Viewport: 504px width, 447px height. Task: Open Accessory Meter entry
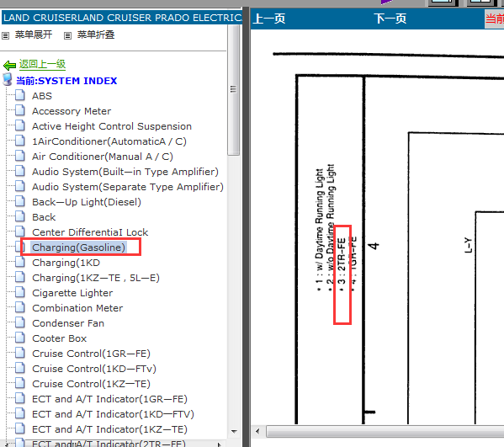point(72,111)
